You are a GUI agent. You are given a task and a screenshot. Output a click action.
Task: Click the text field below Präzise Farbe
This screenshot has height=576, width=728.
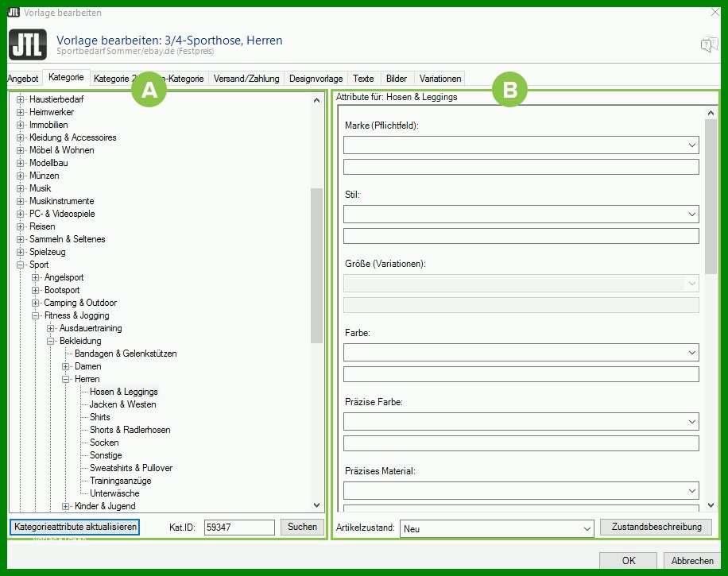521,444
